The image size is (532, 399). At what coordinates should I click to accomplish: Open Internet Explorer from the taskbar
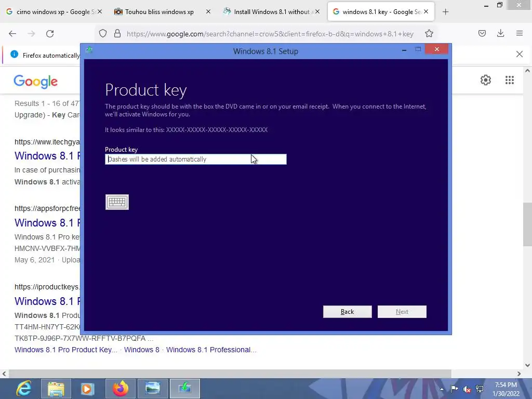click(x=23, y=389)
